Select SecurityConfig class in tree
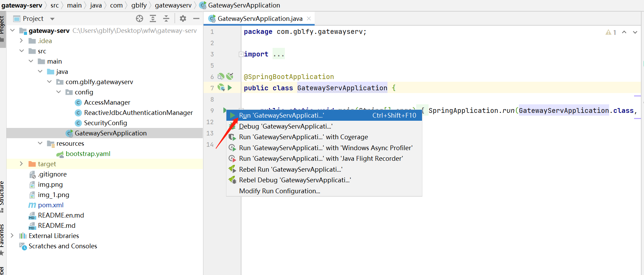The image size is (644, 275). pyautogui.click(x=105, y=123)
